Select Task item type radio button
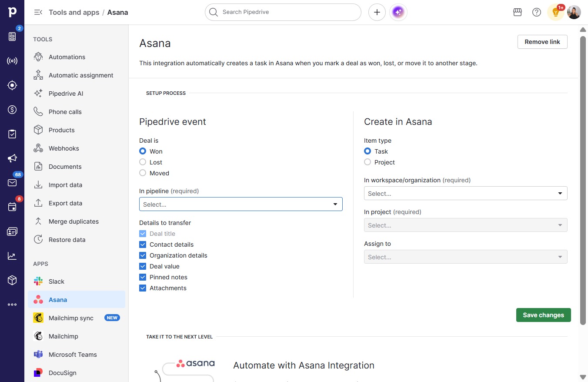588x382 pixels. tap(367, 151)
